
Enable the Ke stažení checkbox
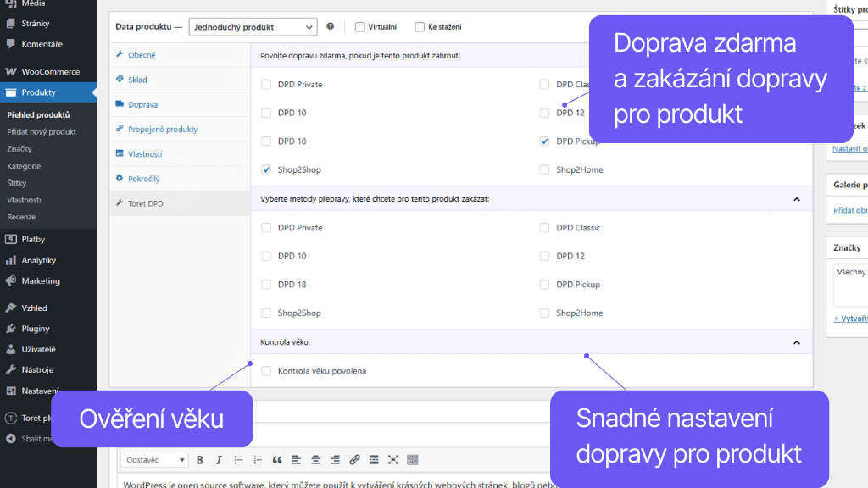tap(420, 26)
